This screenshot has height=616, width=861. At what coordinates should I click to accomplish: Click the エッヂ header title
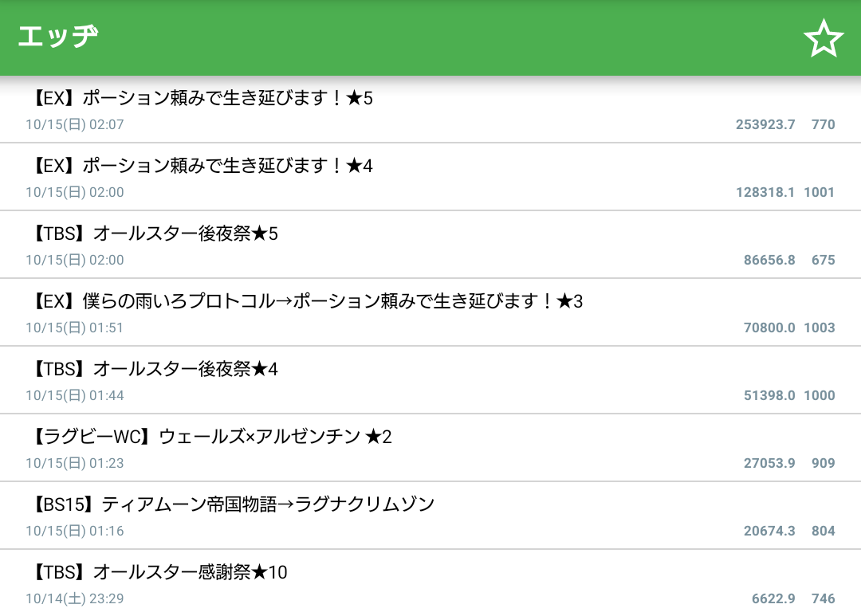point(58,37)
